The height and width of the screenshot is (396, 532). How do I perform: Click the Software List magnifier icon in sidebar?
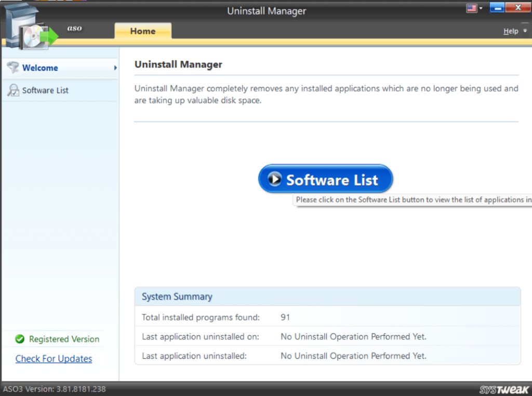click(x=12, y=90)
